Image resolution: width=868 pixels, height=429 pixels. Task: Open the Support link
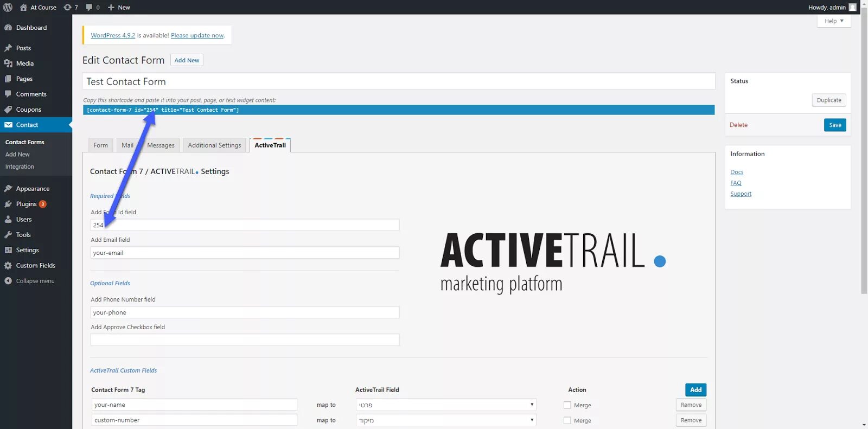[741, 194]
